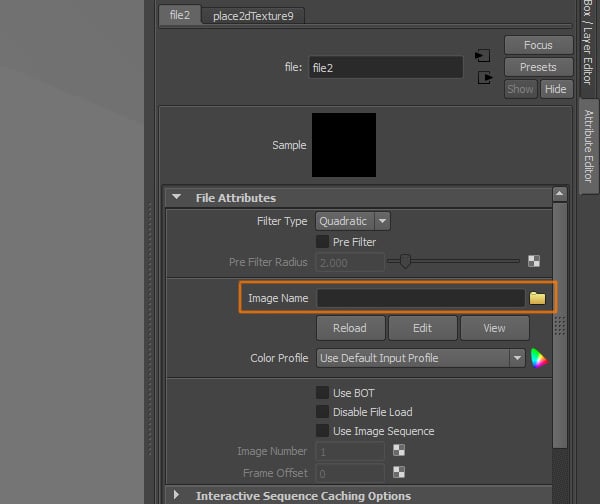Click the Presets button
Viewport: 600px width, 504px height.
click(537, 67)
